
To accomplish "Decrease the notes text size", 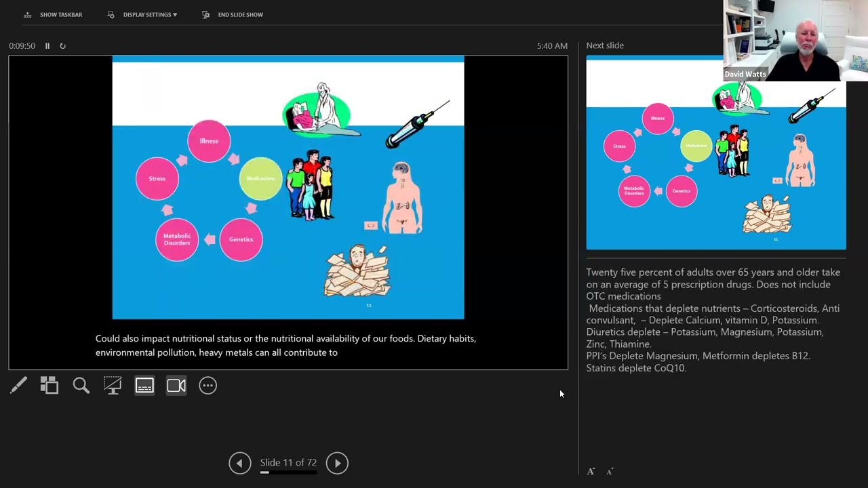I will pyautogui.click(x=610, y=471).
